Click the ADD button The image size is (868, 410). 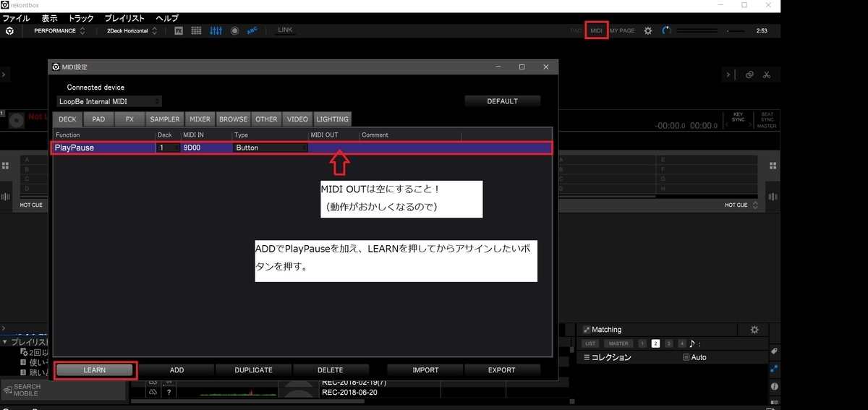pos(176,370)
